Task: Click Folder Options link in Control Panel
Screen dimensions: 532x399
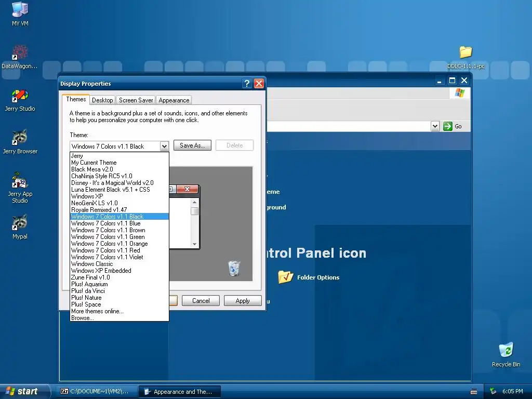Action: (x=318, y=277)
